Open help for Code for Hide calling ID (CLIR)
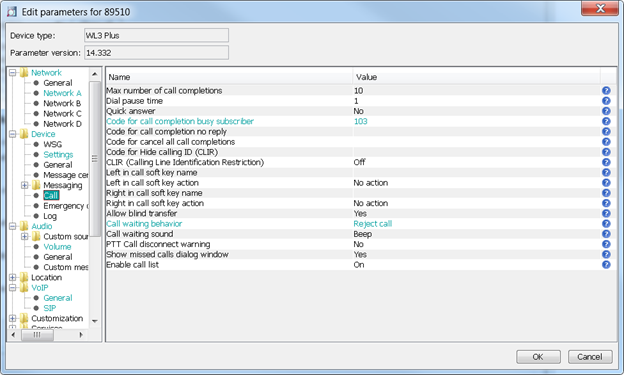Screen dimensions: 624x375 click(x=606, y=152)
